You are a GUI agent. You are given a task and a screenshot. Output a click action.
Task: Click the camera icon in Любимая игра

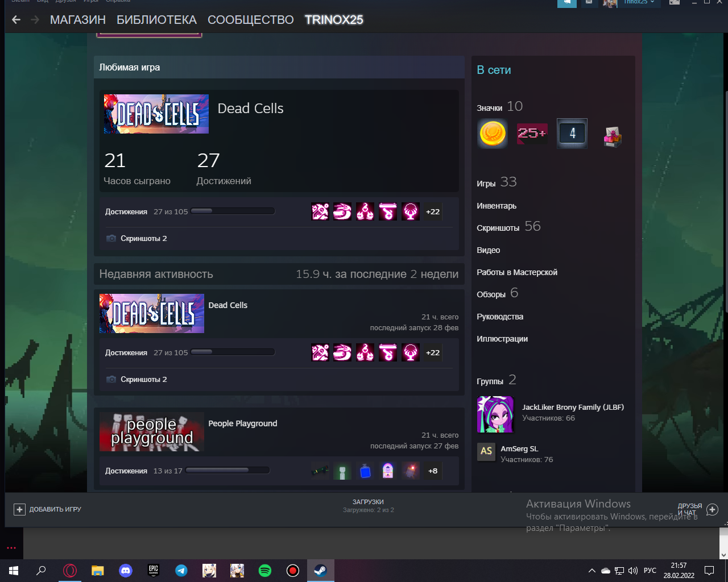[x=111, y=238]
